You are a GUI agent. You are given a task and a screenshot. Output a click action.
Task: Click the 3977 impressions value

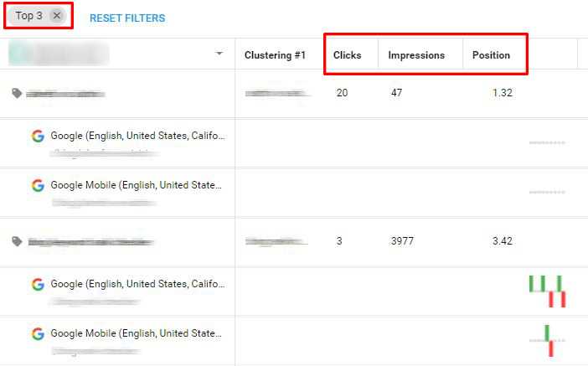click(x=402, y=241)
